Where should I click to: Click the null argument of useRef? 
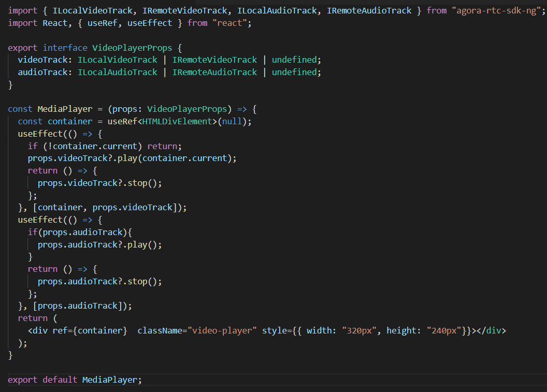tap(232, 121)
